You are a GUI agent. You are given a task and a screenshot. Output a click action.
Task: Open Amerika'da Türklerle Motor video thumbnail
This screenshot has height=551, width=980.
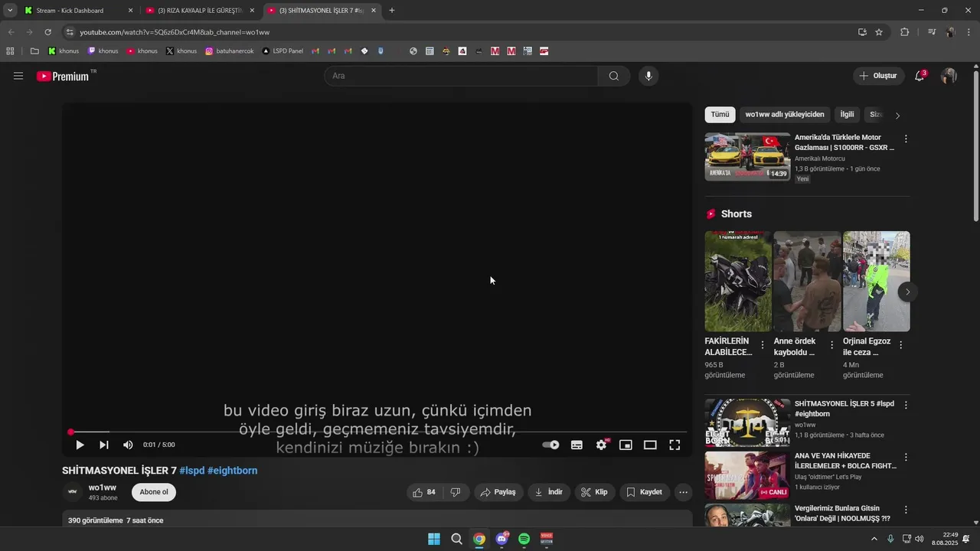click(x=747, y=157)
